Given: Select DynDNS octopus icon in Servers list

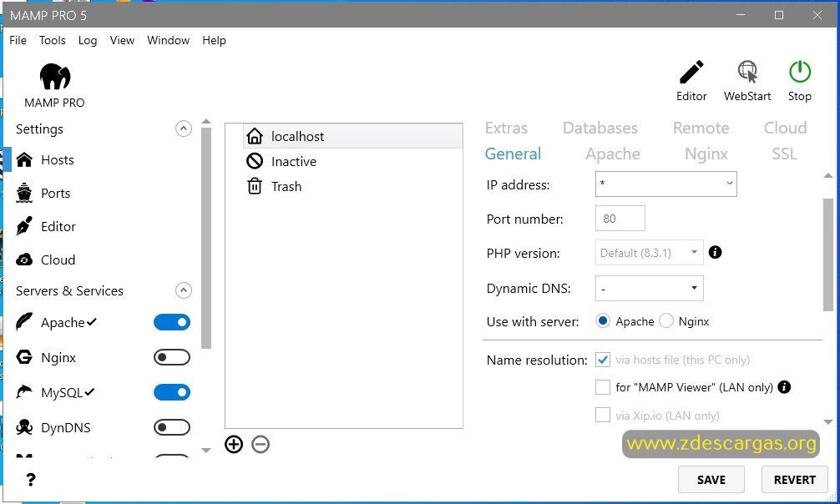Looking at the screenshot, I should pyautogui.click(x=24, y=427).
